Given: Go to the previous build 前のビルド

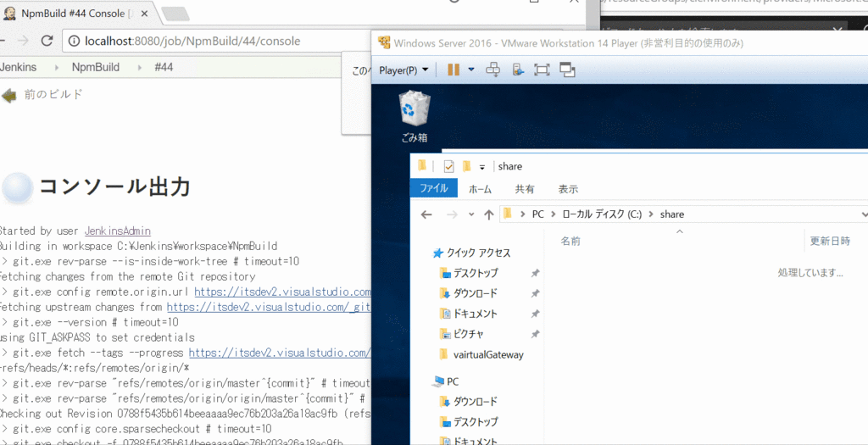Looking at the screenshot, I should coord(53,94).
